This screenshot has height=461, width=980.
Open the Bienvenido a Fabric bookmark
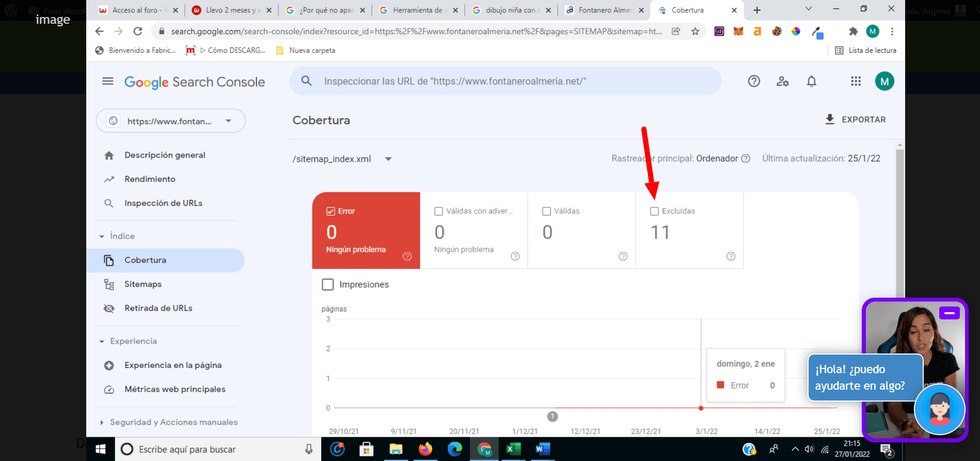(x=135, y=50)
